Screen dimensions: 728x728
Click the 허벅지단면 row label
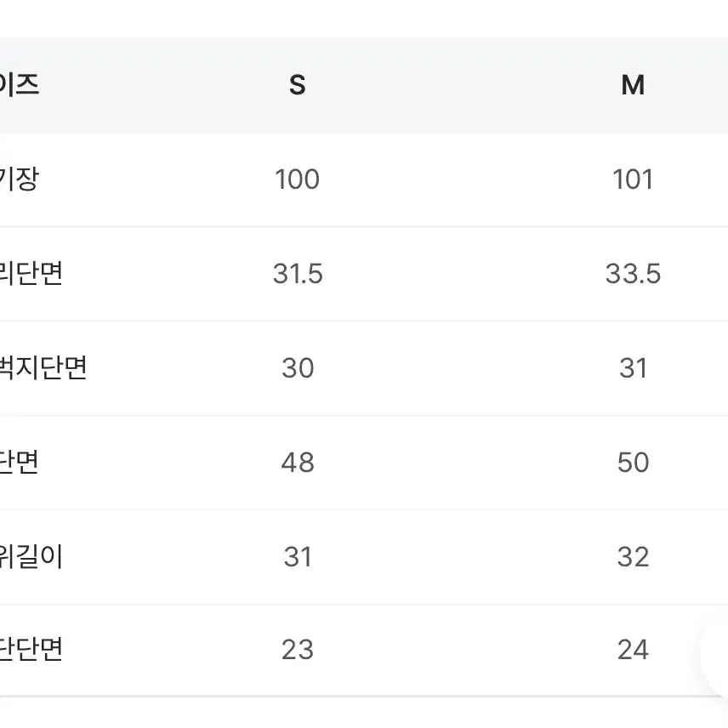[43, 368]
